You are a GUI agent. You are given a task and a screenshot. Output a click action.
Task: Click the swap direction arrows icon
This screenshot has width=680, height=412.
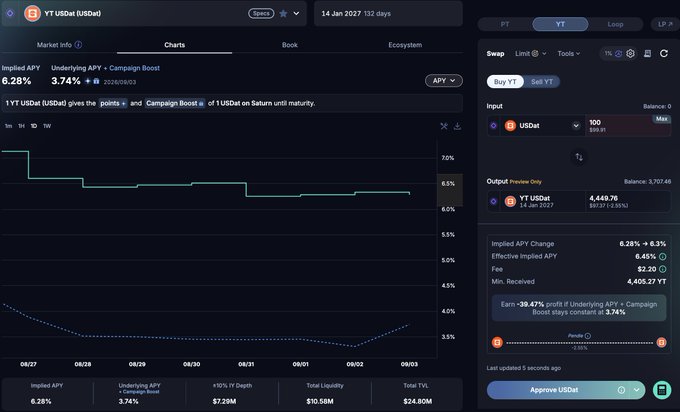tap(579, 157)
